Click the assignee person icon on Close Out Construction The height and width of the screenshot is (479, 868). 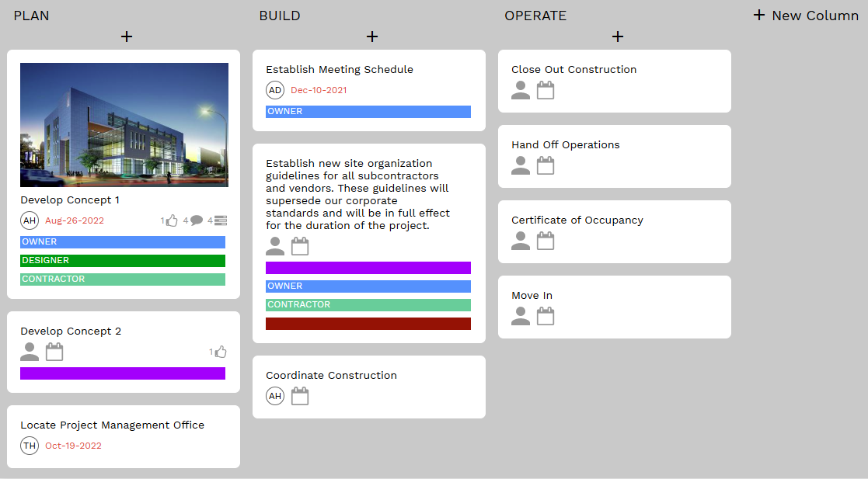coord(520,90)
